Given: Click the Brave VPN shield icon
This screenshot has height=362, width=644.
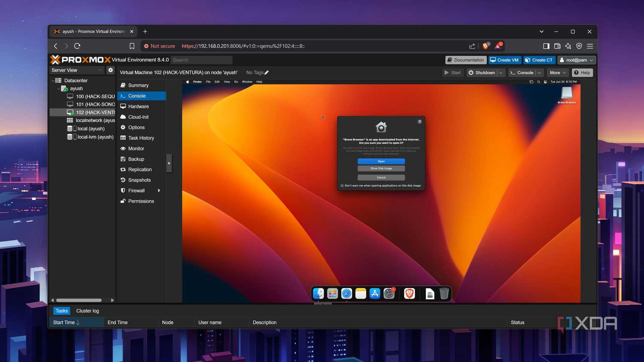Looking at the screenshot, I should (x=579, y=46).
